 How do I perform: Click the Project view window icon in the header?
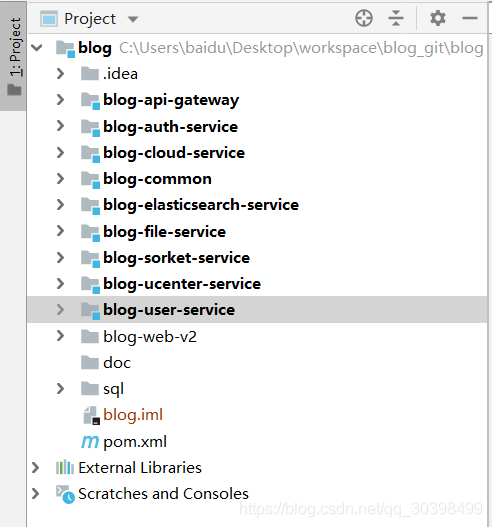click(x=49, y=19)
